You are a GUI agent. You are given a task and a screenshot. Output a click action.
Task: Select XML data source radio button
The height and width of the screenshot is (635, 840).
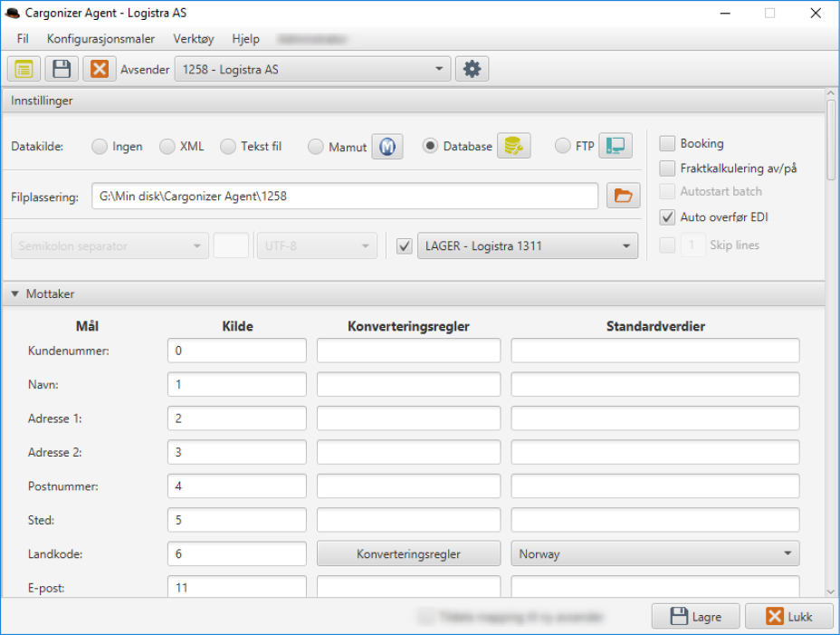(167, 147)
